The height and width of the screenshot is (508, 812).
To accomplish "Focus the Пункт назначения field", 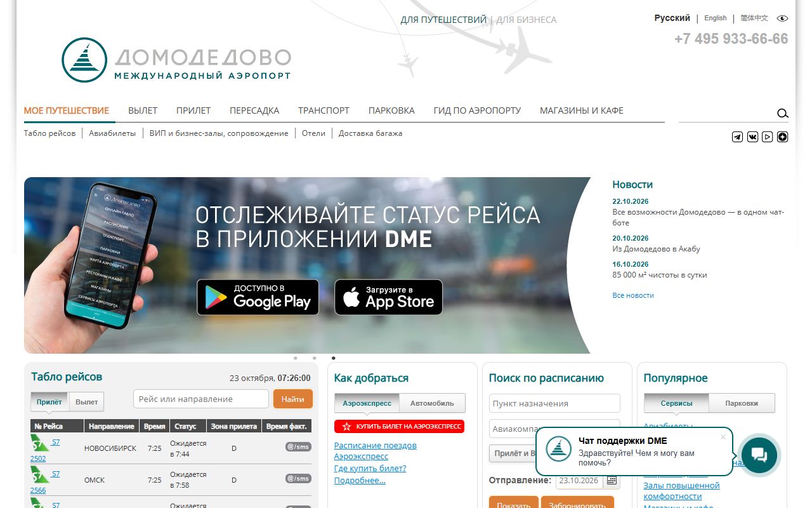I will coord(554,403).
